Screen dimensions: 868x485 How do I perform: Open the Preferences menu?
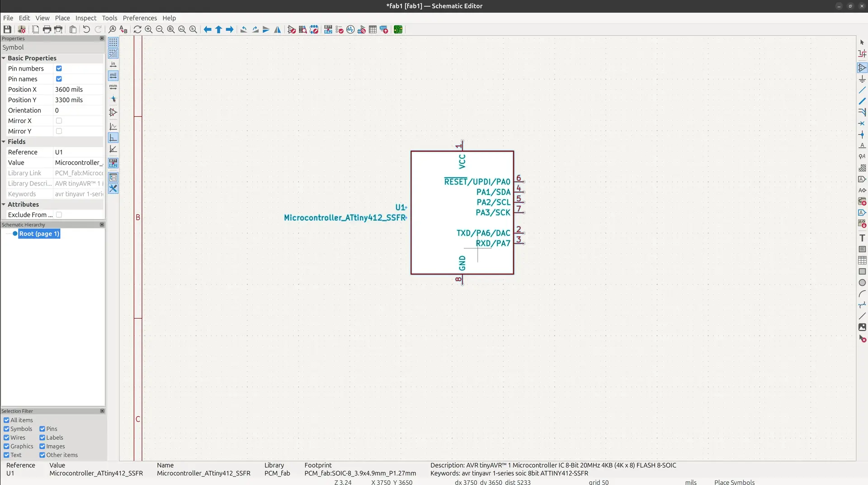click(140, 18)
